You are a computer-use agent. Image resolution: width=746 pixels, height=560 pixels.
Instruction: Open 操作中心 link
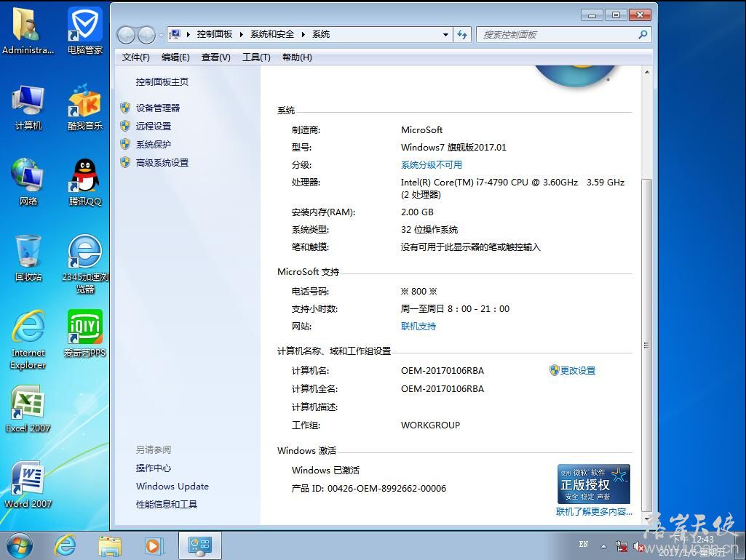(153, 468)
